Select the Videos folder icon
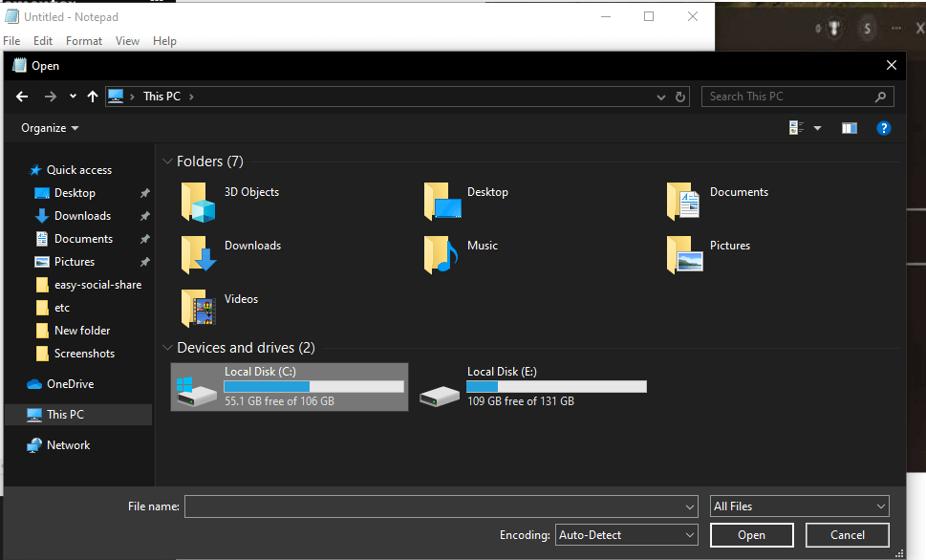The width and height of the screenshot is (926, 560). (x=198, y=308)
